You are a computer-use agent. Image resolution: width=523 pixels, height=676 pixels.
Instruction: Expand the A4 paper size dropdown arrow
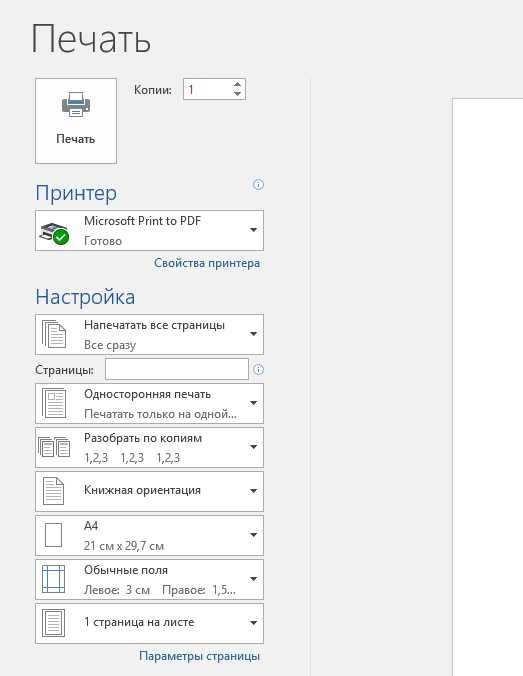254,535
